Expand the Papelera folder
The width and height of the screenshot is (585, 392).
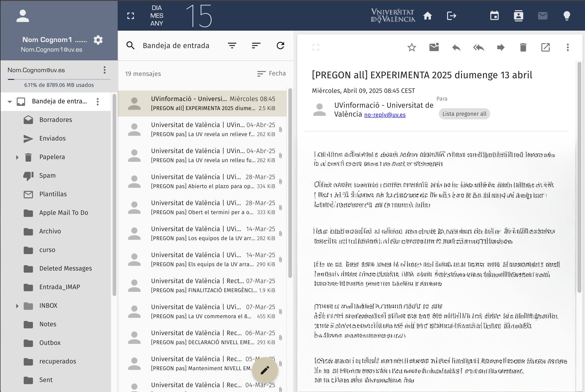click(17, 157)
